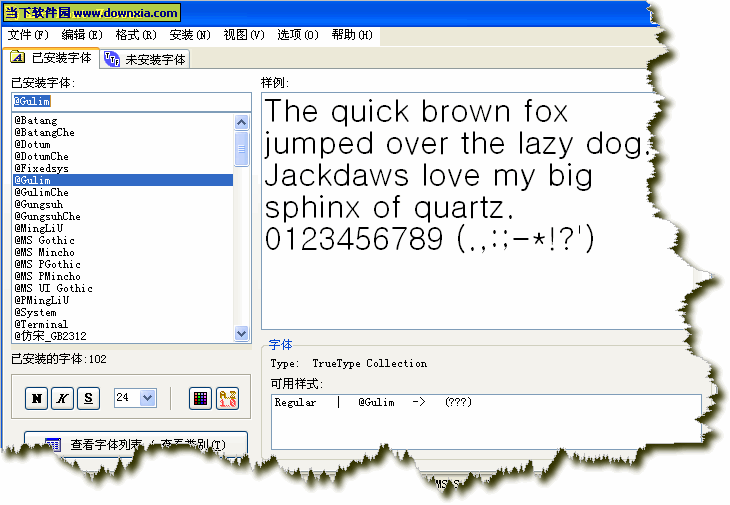Open the 格式(R) menu

coord(136,35)
